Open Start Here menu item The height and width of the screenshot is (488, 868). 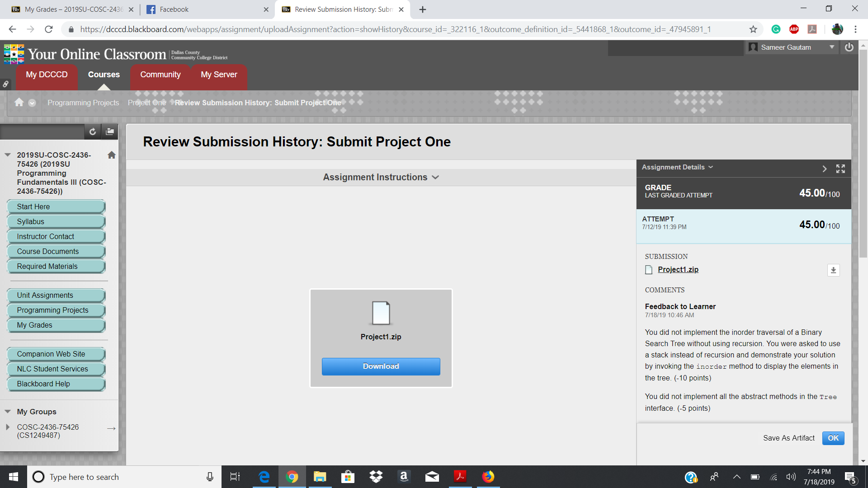coord(56,207)
